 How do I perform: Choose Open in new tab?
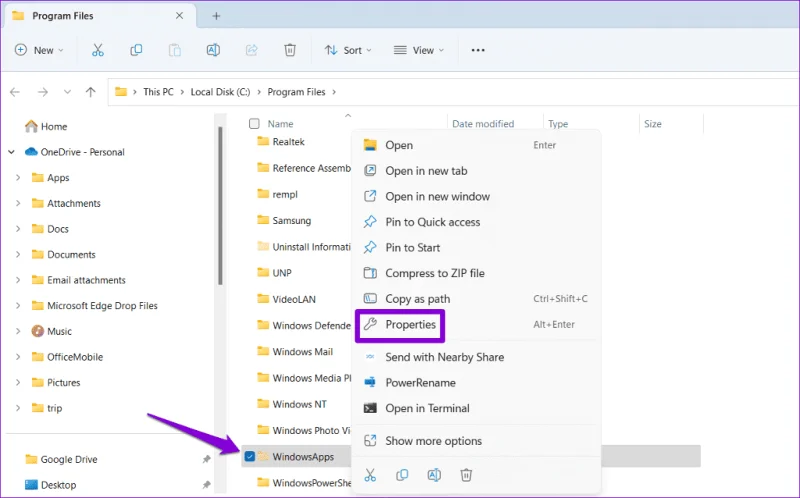click(x=476, y=170)
